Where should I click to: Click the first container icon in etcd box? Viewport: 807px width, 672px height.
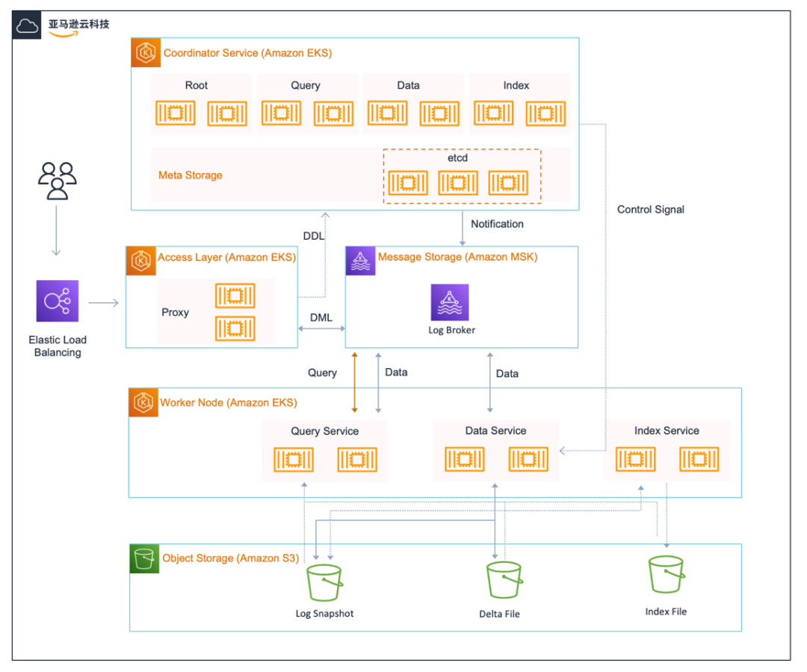click(408, 183)
